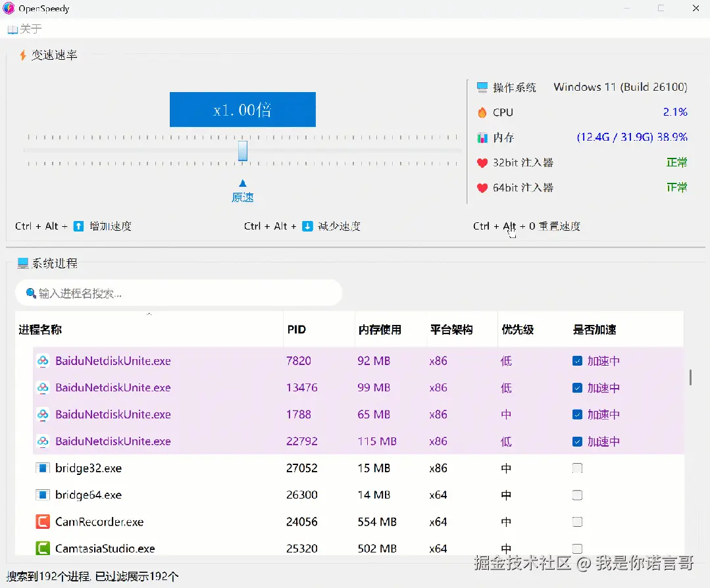
Task: Close the OpenSpeedy window
Action: (x=696, y=8)
